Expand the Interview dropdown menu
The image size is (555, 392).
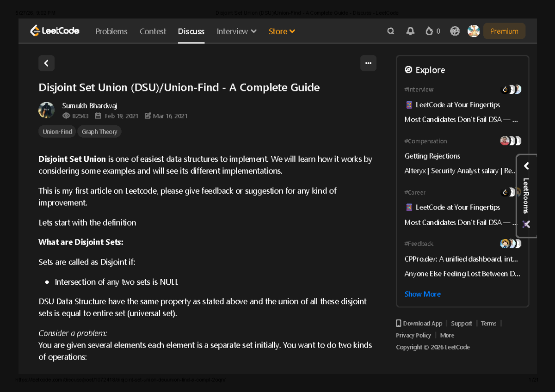click(236, 31)
